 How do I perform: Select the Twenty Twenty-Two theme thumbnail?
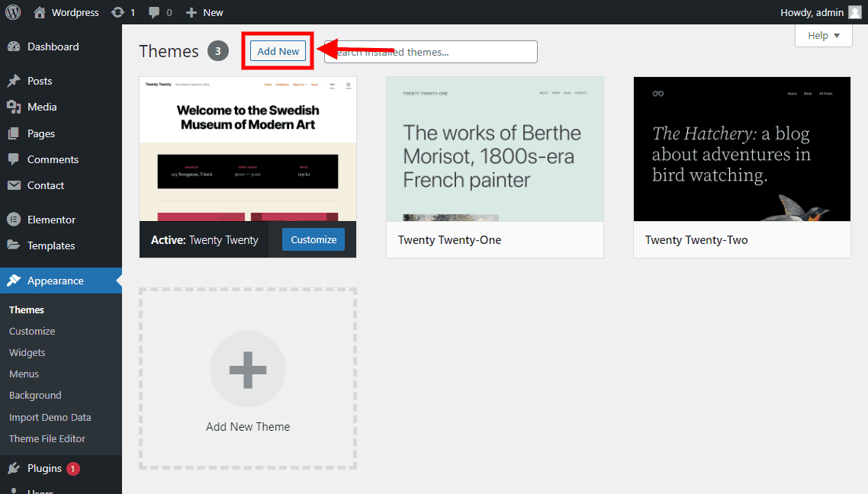(741, 149)
